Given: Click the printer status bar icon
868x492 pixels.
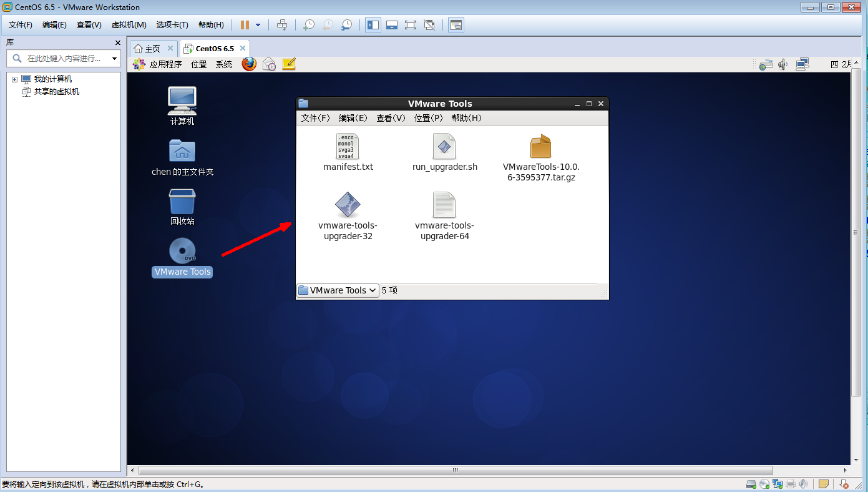Looking at the screenshot, I should 791,484.
